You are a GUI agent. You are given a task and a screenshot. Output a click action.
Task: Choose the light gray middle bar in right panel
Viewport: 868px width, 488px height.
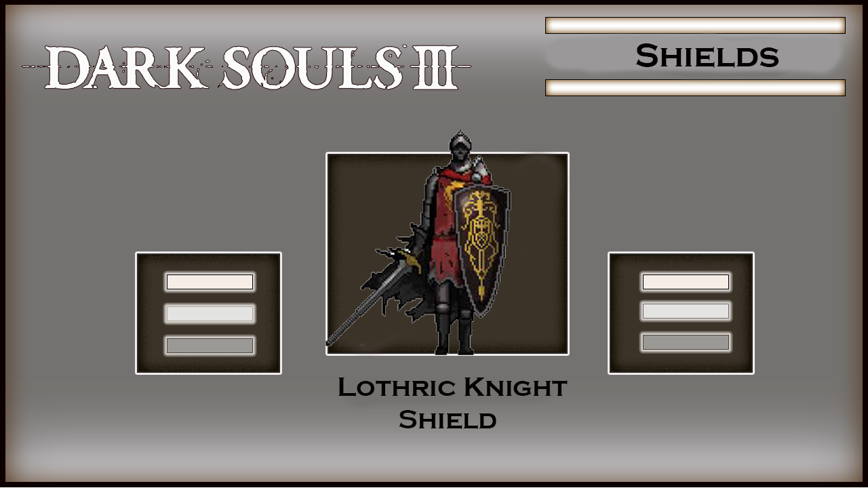(x=686, y=311)
